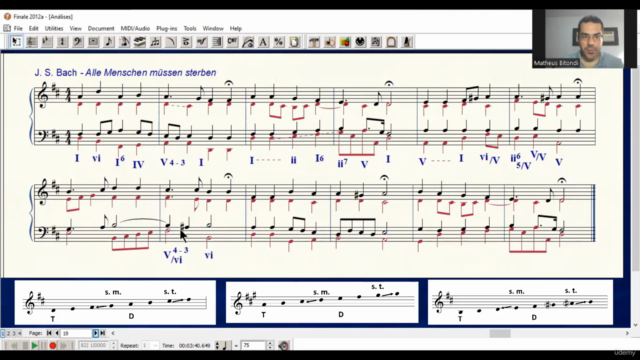Image resolution: width=640 pixels, height=360 pixels.
Task: Select the Smart Shape slur tool
Action: click(x=171, y=42)
